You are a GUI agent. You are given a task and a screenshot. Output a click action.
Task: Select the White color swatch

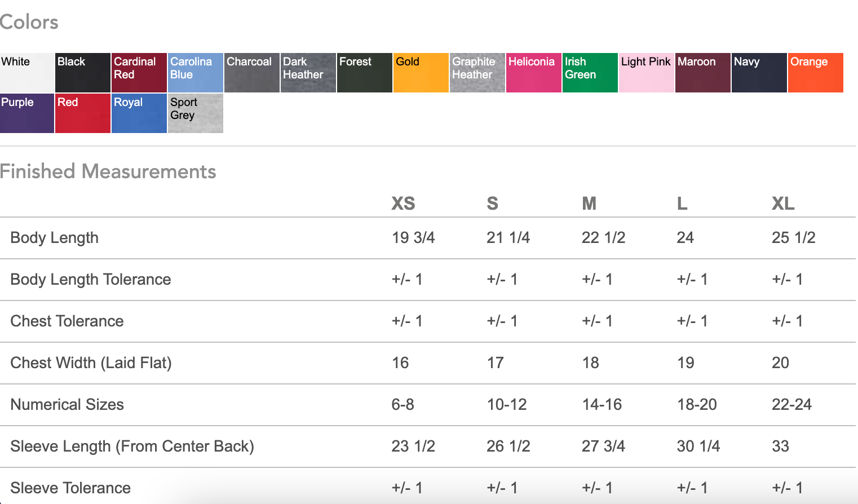point(27,73)
